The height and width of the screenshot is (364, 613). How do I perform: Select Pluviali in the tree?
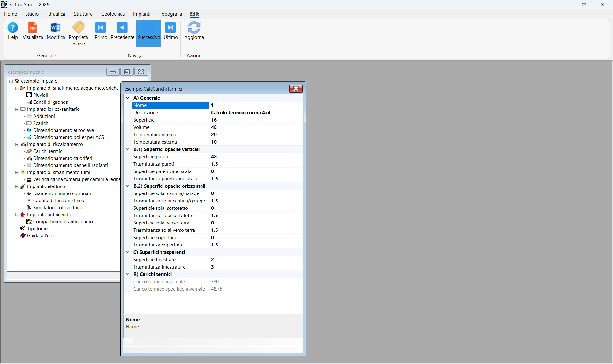41,95
